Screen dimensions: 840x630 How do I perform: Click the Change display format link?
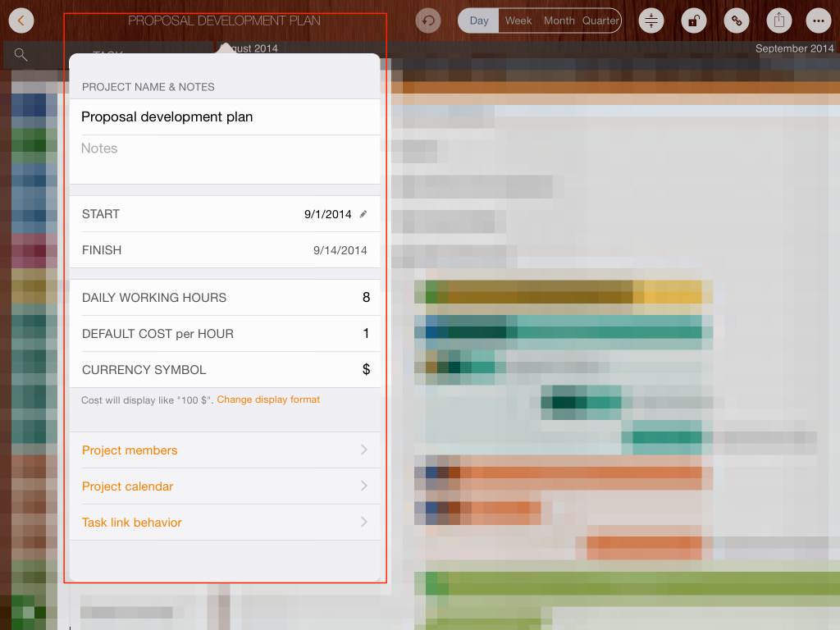coord(268,399)
